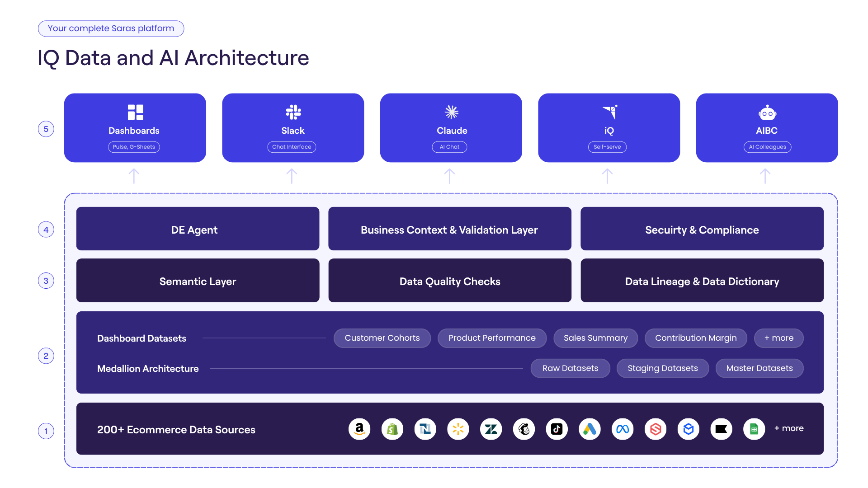Click the "Slack" card title
Viewport: 868px width, 488px height.
pyautogui.click(x=293, y=131)
